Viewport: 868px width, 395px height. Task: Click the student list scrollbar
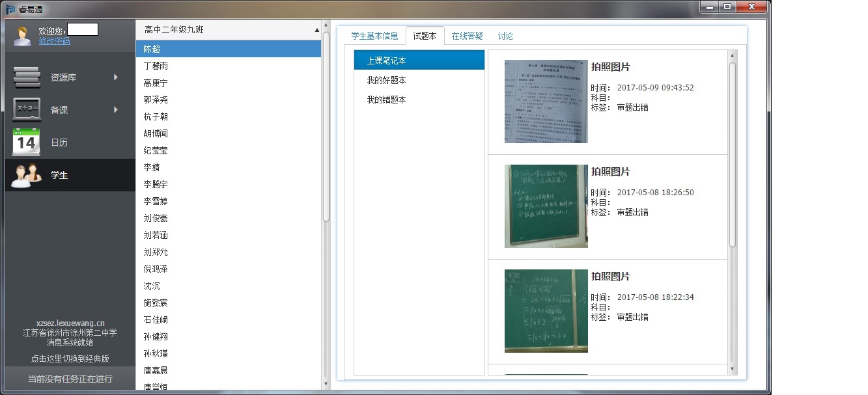click(326, 127)
